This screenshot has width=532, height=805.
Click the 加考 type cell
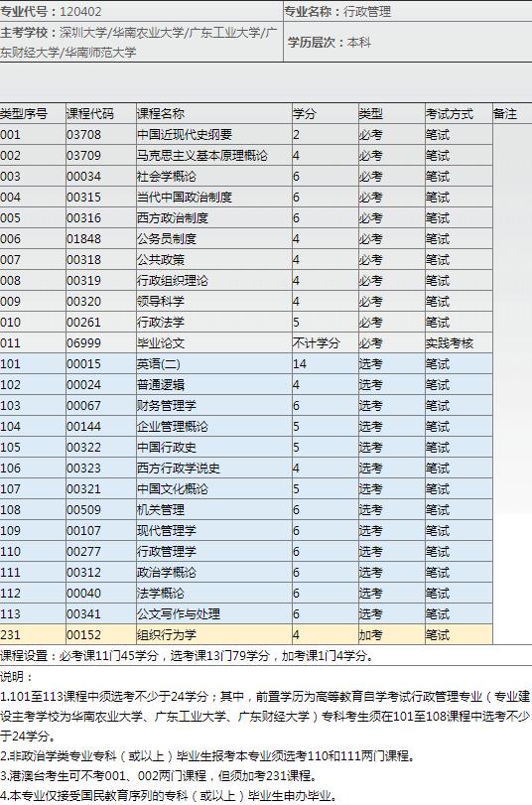tap(391, 635)
